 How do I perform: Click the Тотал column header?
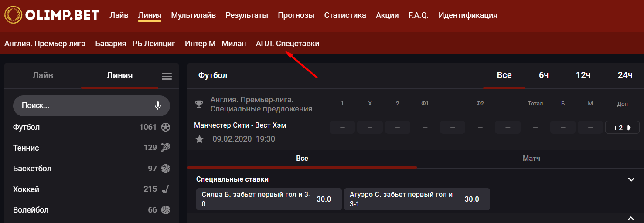535,104
